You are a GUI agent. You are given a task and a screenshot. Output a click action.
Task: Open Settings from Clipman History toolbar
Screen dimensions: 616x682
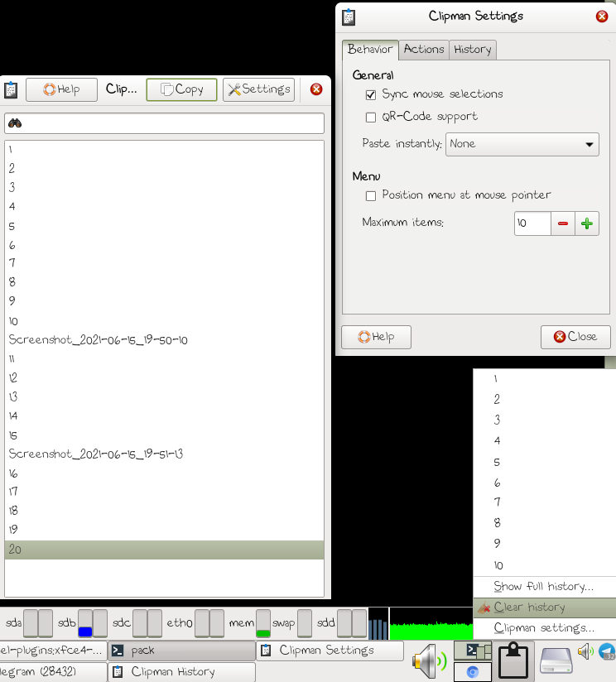(259, 89)
